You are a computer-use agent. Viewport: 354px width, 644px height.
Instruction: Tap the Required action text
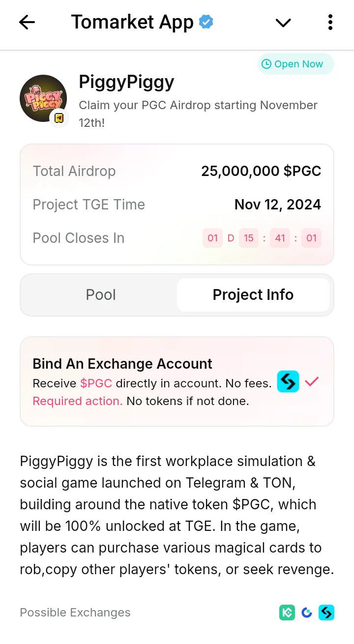pyautogui.click(x=78, y=401)
